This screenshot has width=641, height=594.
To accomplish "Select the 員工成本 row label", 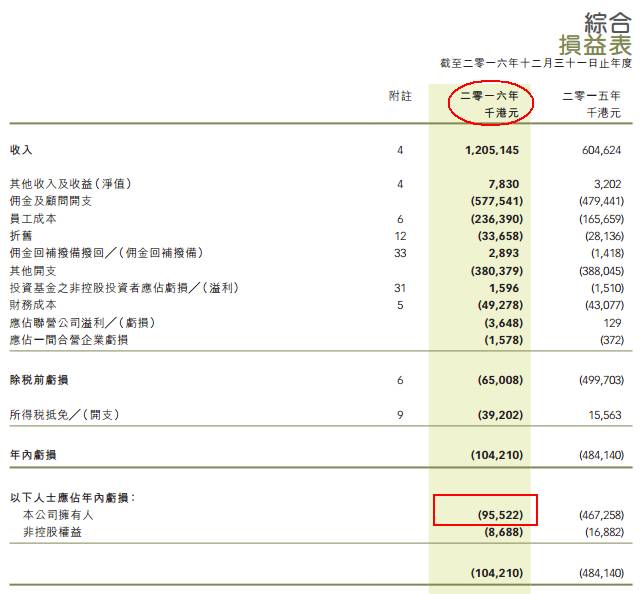I will tap(33, 219).
